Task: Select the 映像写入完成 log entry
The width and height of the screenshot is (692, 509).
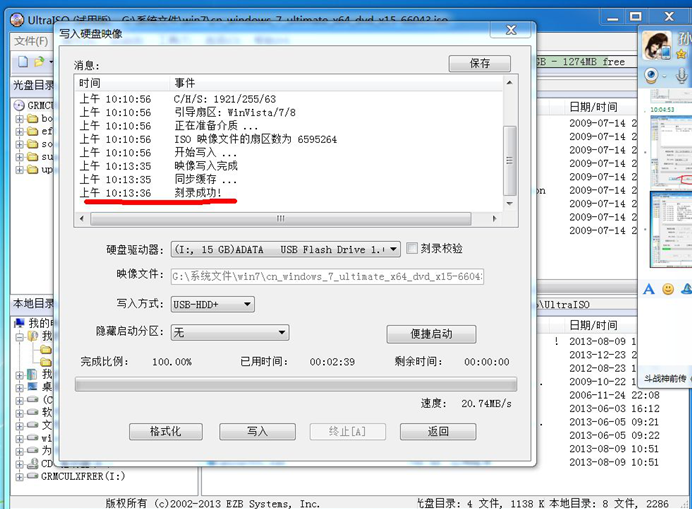Action: tap(206, 166)
